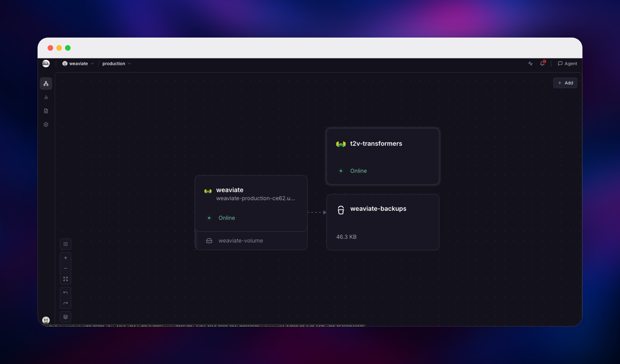Image resolution: width=620 pixels, height=364 pixels.
Task: Open the Observability chart sidebar icon
Action: pyautogui.click(x=46, y=97)
